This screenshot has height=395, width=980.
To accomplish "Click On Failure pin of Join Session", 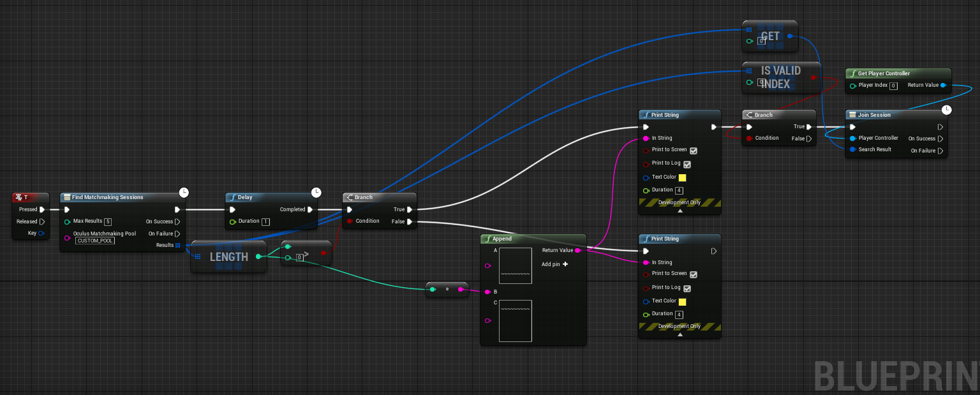I will click(x=940, y=151).
